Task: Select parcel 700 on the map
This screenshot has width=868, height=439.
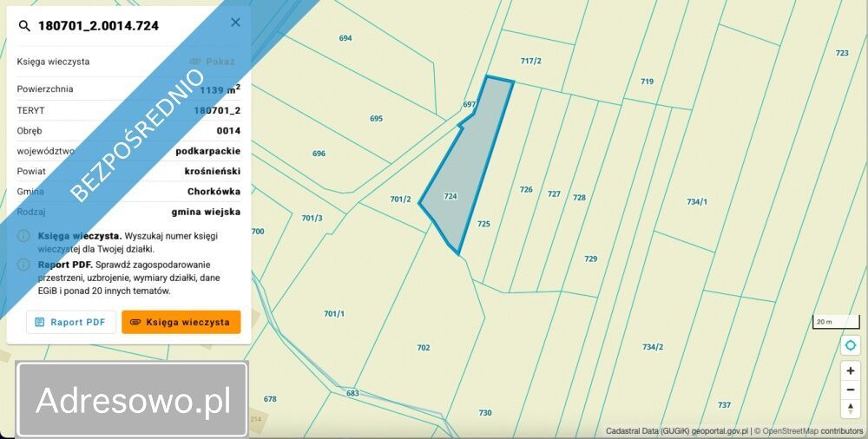Action: [x=258, y=232]
